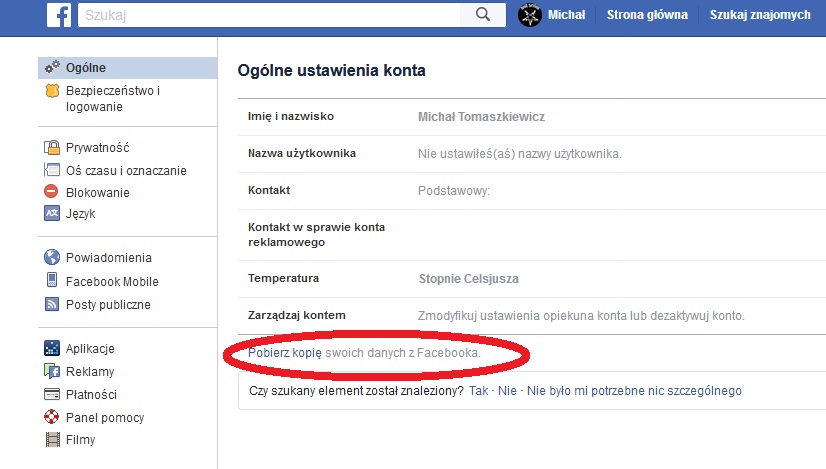This screenshot has height=469, width=826.
Task: Click the Ogólne gears icon
Action: 52,67
